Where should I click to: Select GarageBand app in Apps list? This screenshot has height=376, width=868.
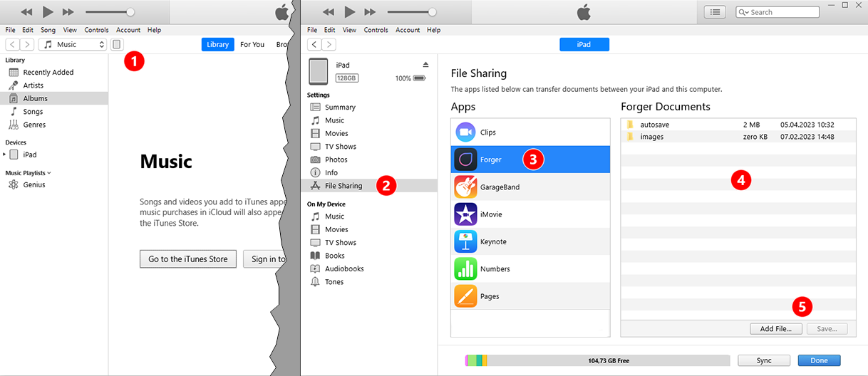click(x=530, y=187)
